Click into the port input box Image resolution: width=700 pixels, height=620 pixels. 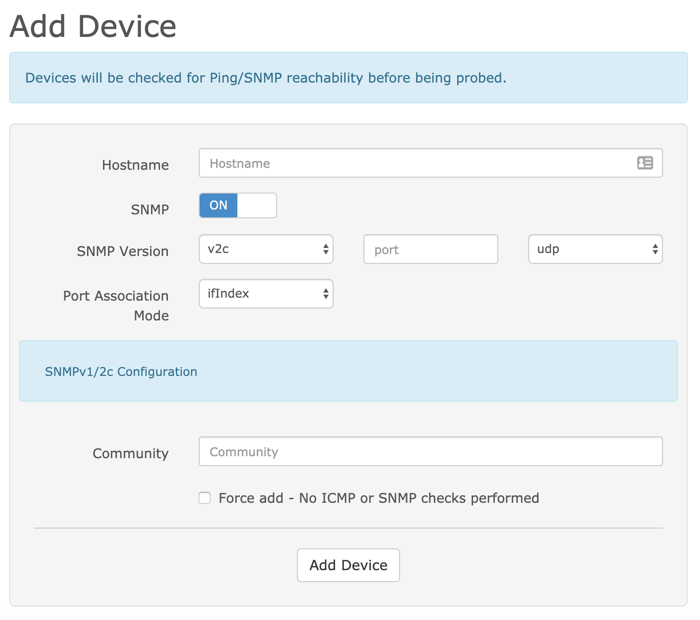coord(430,249)
